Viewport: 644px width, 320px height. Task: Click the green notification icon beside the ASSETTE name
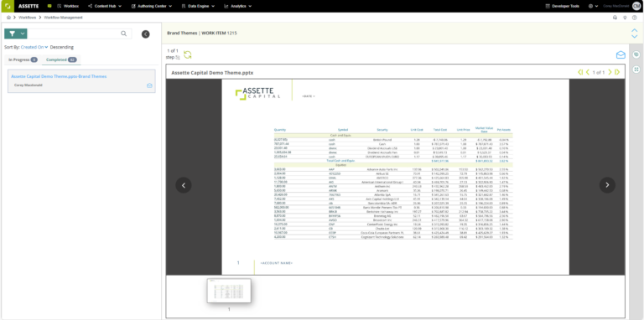49,6
